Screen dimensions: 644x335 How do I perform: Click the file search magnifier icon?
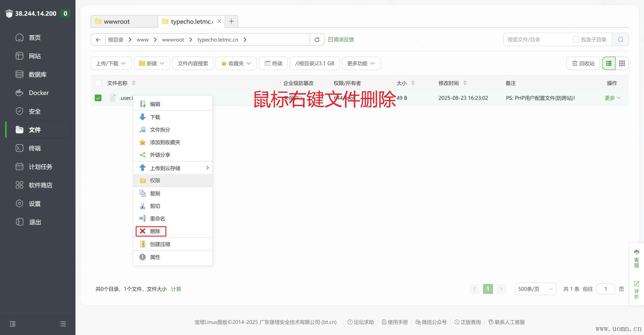(x=620, y=39)
